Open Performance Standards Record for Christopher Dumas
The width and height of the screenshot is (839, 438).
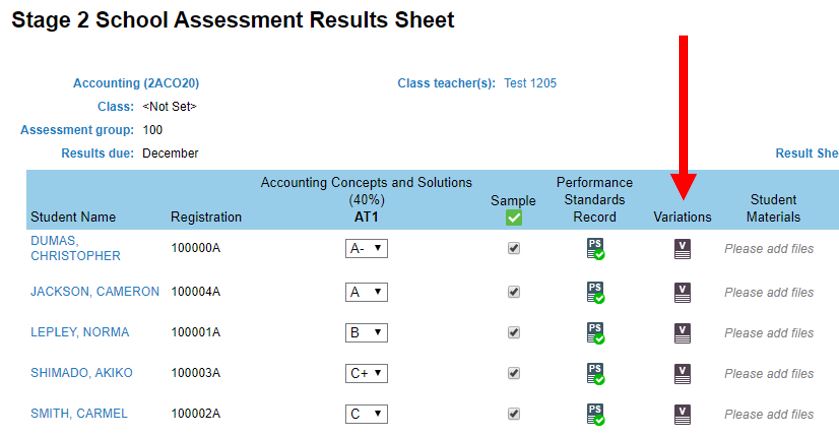[x=596, y=249]
